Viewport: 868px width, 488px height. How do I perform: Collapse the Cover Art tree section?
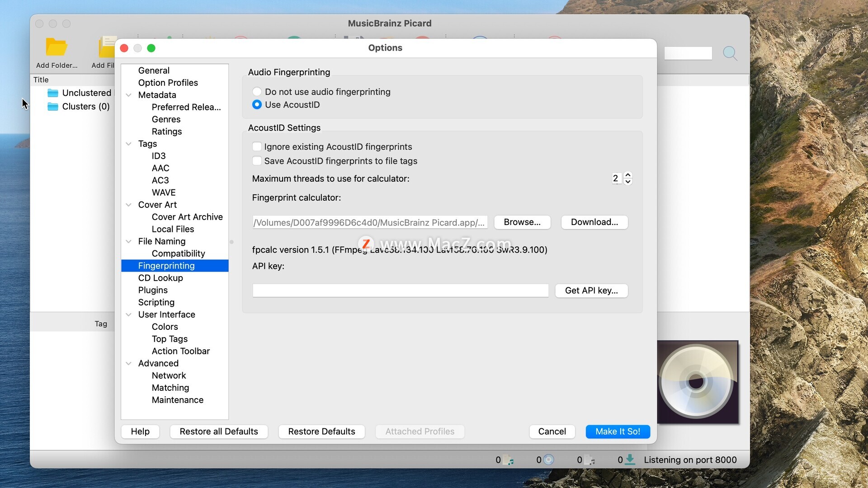129,205
